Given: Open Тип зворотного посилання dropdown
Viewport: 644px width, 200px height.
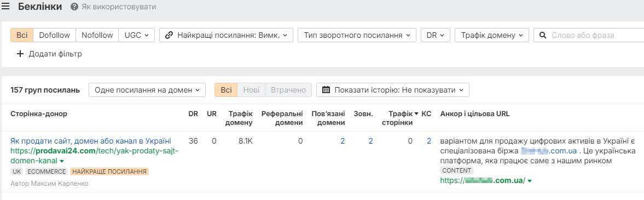Looking at the screenshot, I should click(x=357, y=35).
